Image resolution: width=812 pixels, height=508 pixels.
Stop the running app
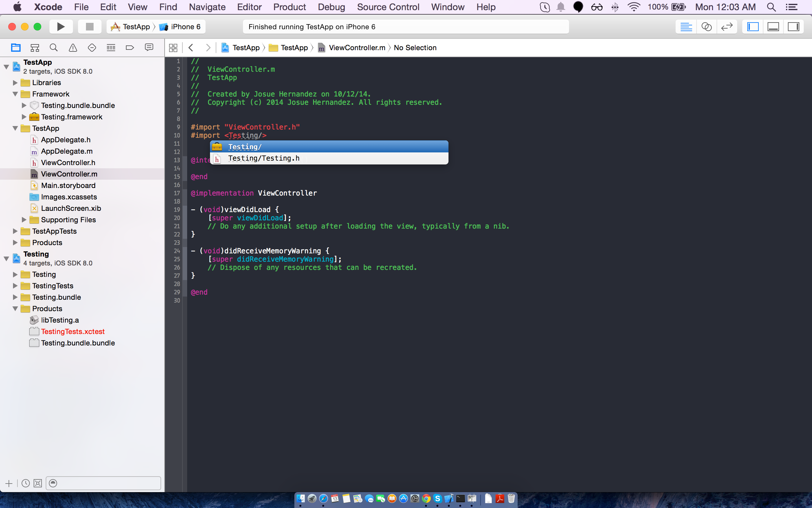[x=89, y=27]
